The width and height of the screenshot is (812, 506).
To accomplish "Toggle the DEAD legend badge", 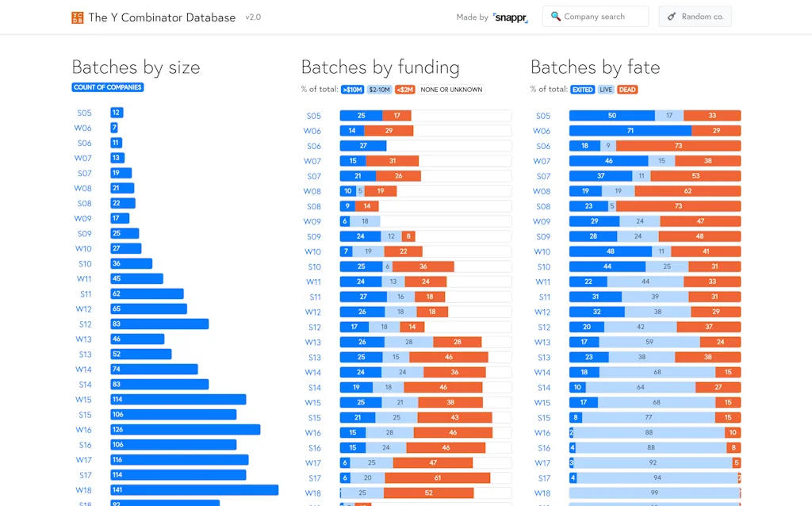I will click(626, 90).
